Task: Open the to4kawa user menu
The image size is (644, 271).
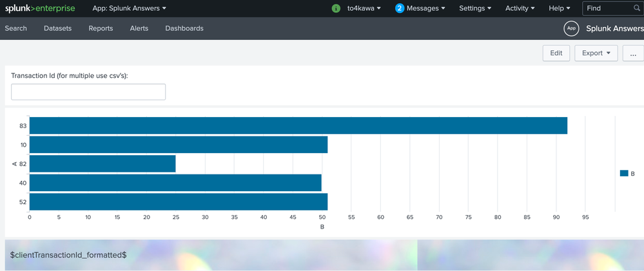Action: 364,8
